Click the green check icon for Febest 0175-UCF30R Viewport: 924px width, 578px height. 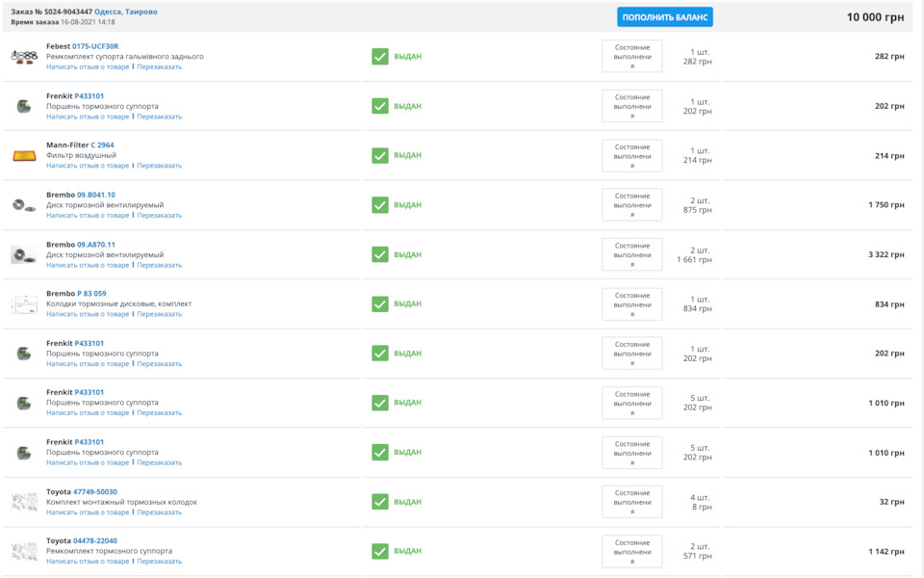pyautogui.click(x=380, y=57)
